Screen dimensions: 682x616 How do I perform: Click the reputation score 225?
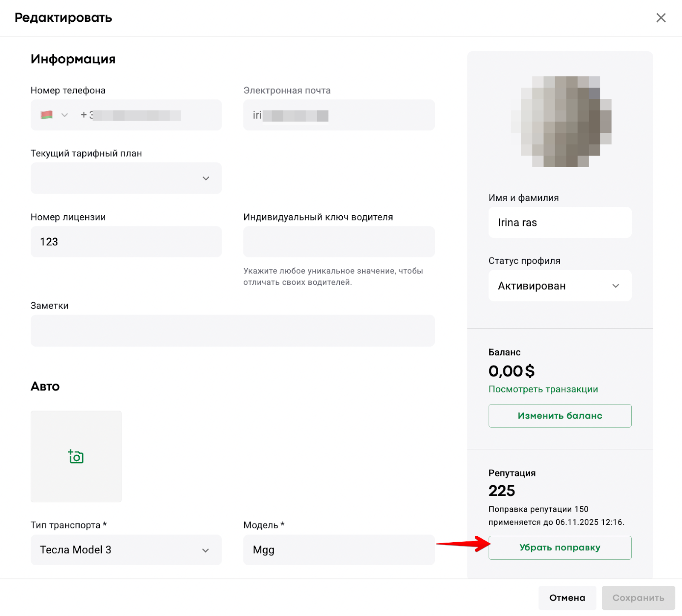click(502, 491)
